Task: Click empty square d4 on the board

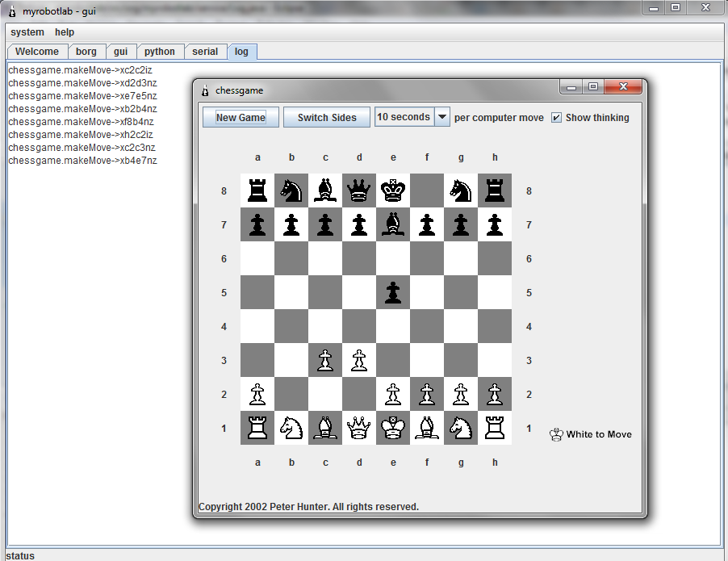Action: click(359, 326)
